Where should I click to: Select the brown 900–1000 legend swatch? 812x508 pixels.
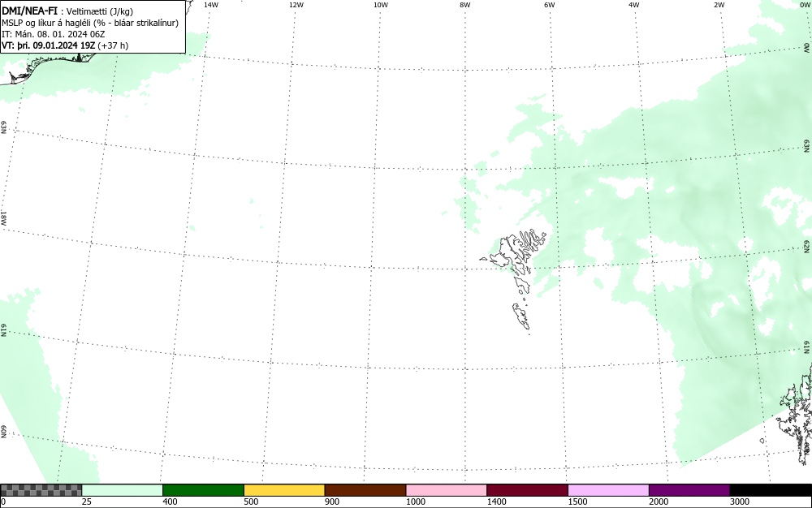pyautogui.click(x=365, y=490)
